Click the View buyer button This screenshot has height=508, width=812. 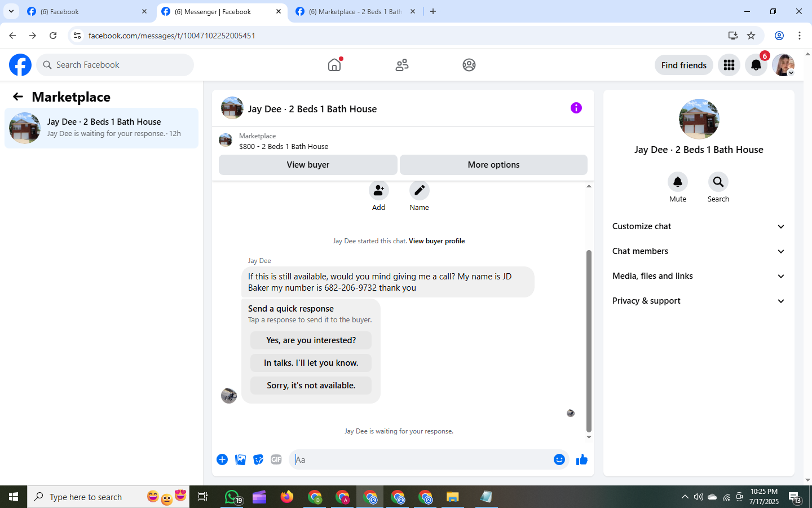point(308,165)
